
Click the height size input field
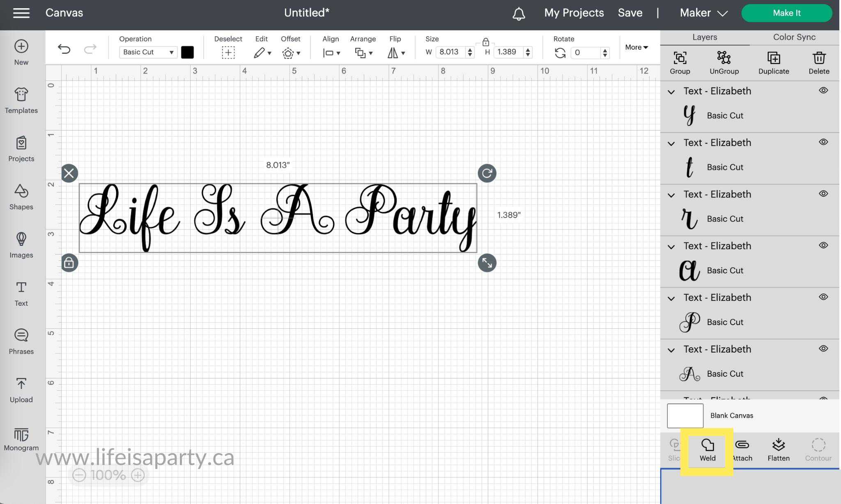point(508,52)
